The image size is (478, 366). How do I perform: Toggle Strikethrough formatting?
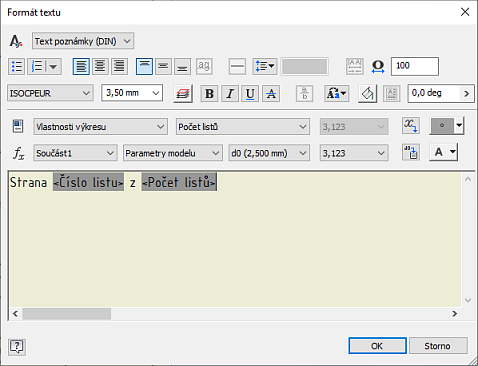[271, 93]
